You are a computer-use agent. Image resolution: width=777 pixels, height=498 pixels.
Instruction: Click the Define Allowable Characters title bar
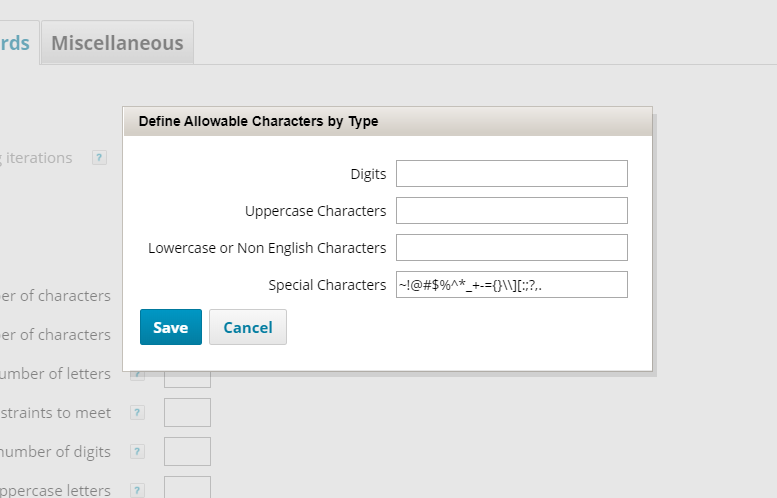pos(387,122)
